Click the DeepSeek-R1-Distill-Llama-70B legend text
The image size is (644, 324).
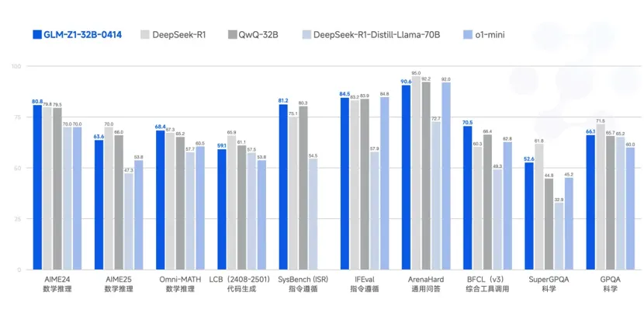tap(378, 34)
